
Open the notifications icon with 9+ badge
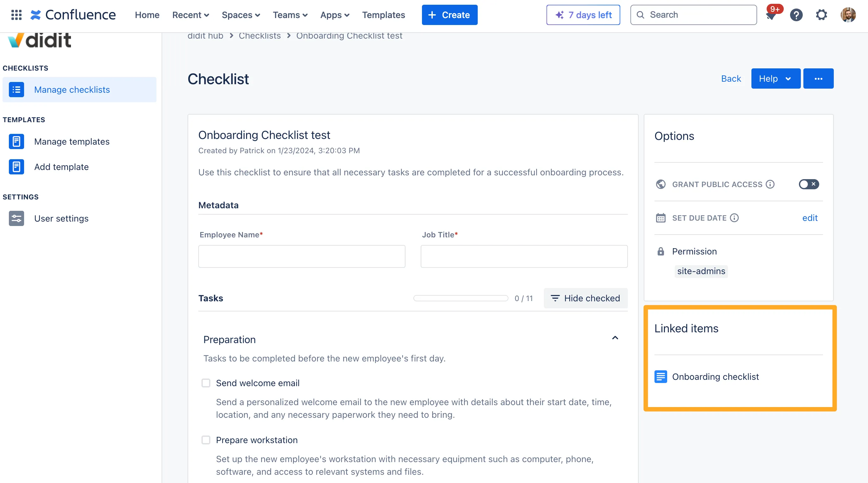(x=771, y=15)
